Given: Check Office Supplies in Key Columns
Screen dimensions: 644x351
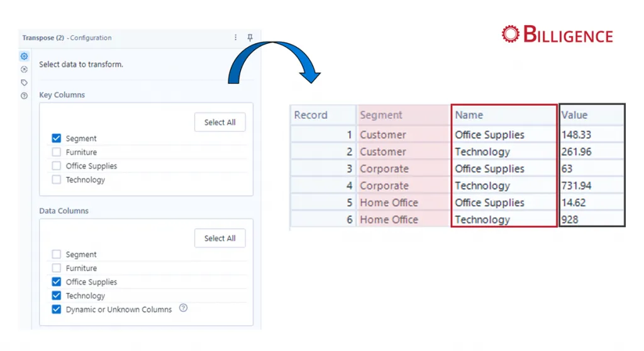Looking at the screenshot, I should coord(56,165).
